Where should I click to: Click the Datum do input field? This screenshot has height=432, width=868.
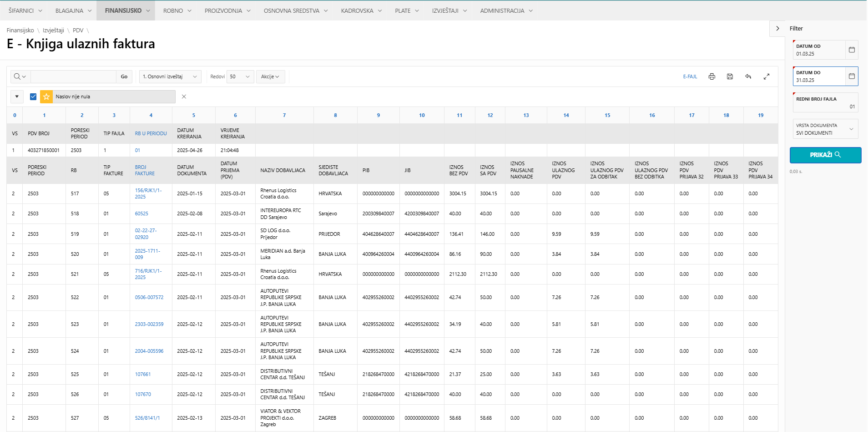point(819,76)
